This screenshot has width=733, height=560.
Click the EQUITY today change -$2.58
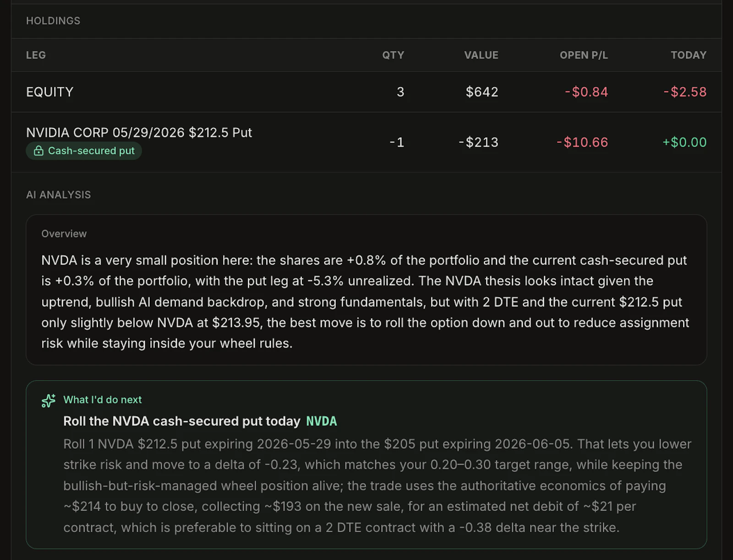tap(685, 92)
